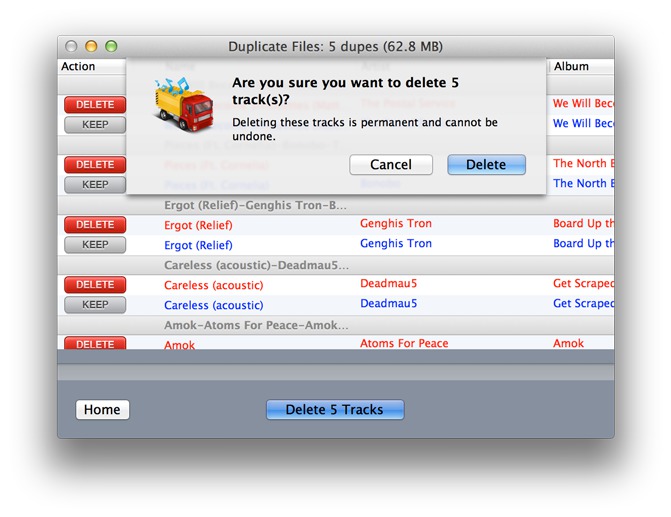Click blue Genghis Tron artist cell
Viewport: 671px width, 517px height.
(x=396, y=244)
